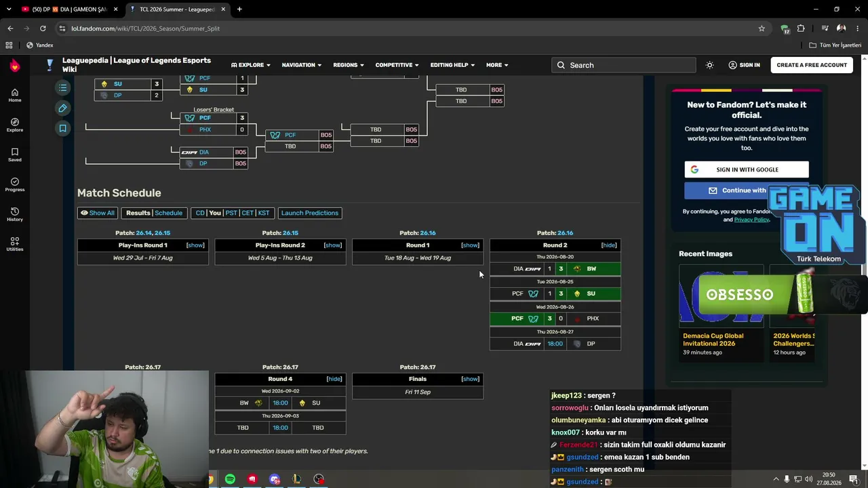The height and width of the screenshot is (488, 868).
Task: Click the volume icon in system tray
Action: pyautogui.click(x=808, y=479)
